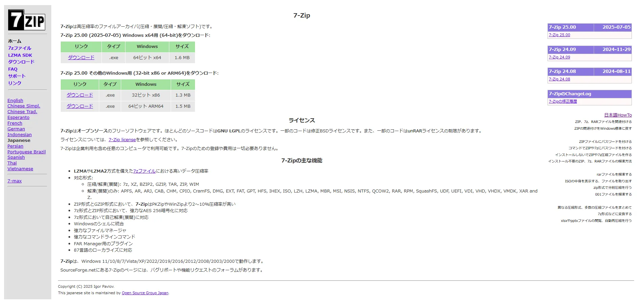Open 'コマンドでZIPや7zにパスワードを付ける' how-to
Screen dimensions: 644x305
pos(600,148)
